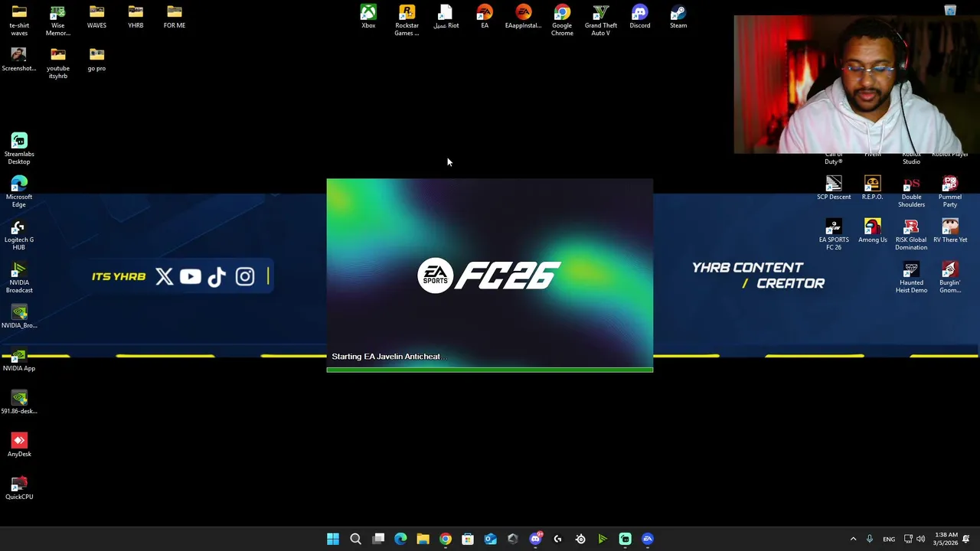The width and height of the screenshot is (980, 551).
Task: Switch to EA app in the taskbar
Action: (x=648, y=539)
